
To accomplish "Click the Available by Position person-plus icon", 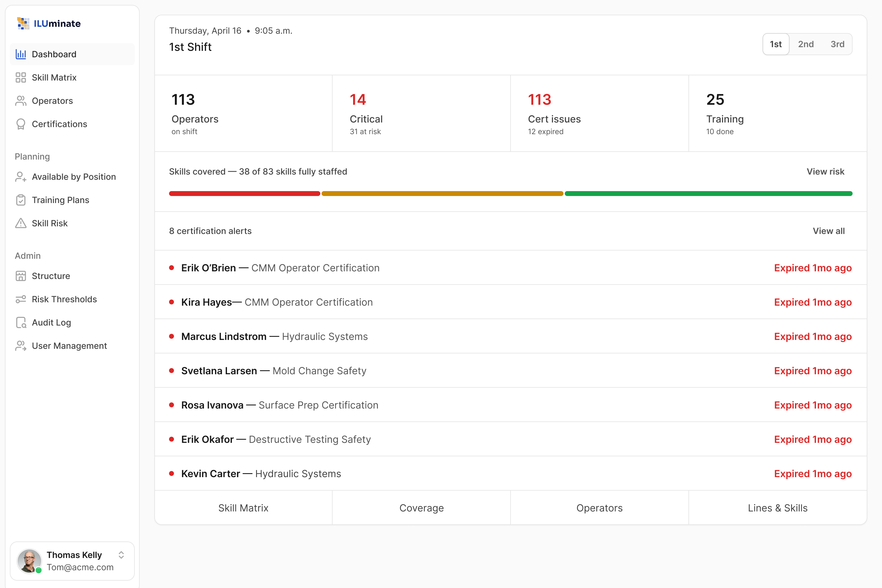I will coord(21,177).
